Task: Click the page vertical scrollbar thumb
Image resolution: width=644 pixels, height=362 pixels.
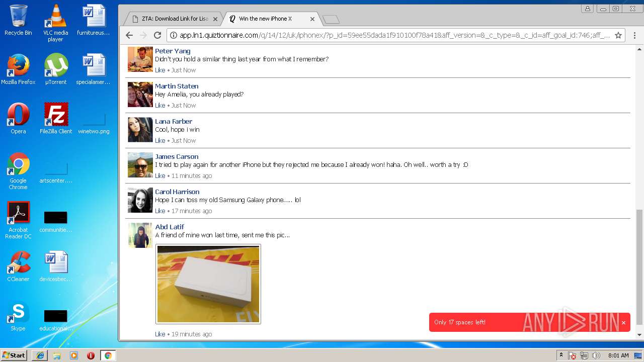Action: pyautogui.click(x=639, y=267)
